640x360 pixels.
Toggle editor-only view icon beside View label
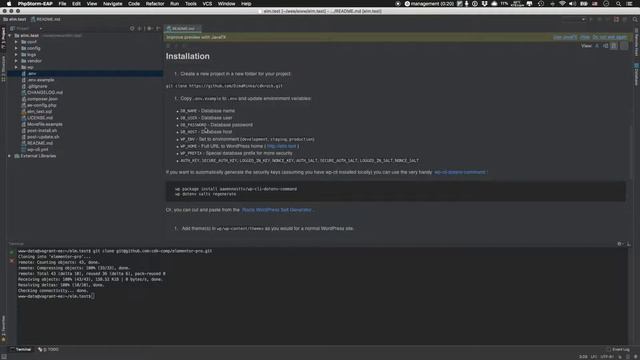tap(597, 46)
